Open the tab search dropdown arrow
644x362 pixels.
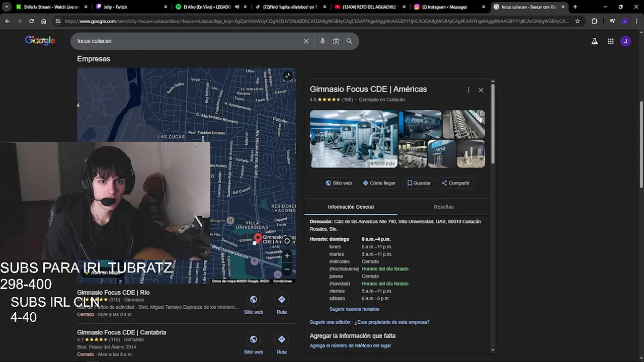pos(7,7)
